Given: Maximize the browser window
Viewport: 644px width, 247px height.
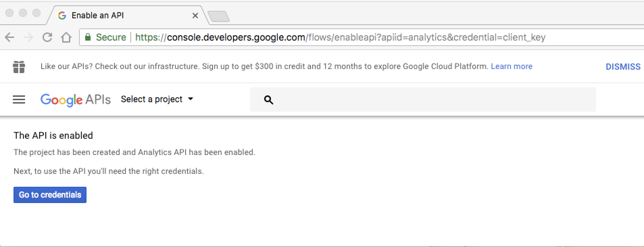Looking at the screenshot, I should point(36,13).
